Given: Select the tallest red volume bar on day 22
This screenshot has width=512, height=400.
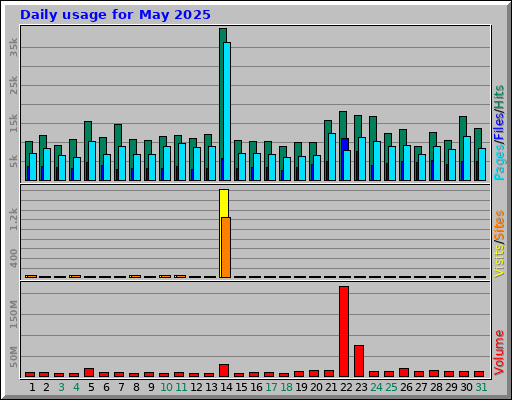Looking at the screenshot, I should coord(344,332).
